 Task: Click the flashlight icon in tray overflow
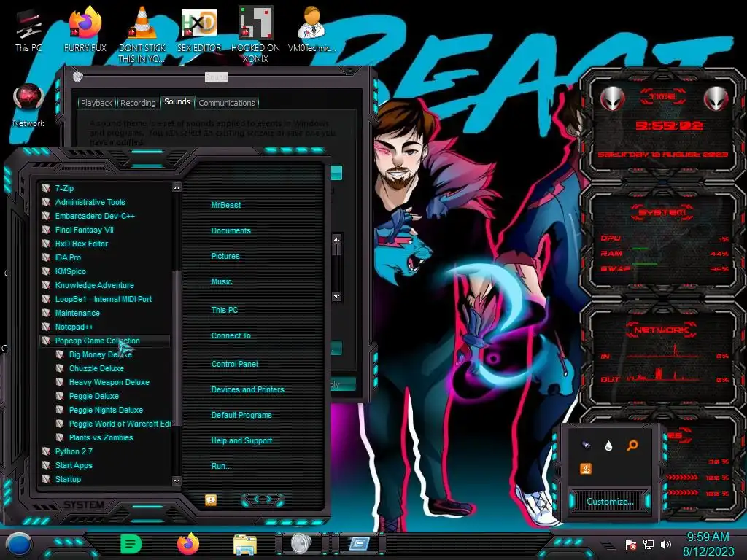point(586,446)
